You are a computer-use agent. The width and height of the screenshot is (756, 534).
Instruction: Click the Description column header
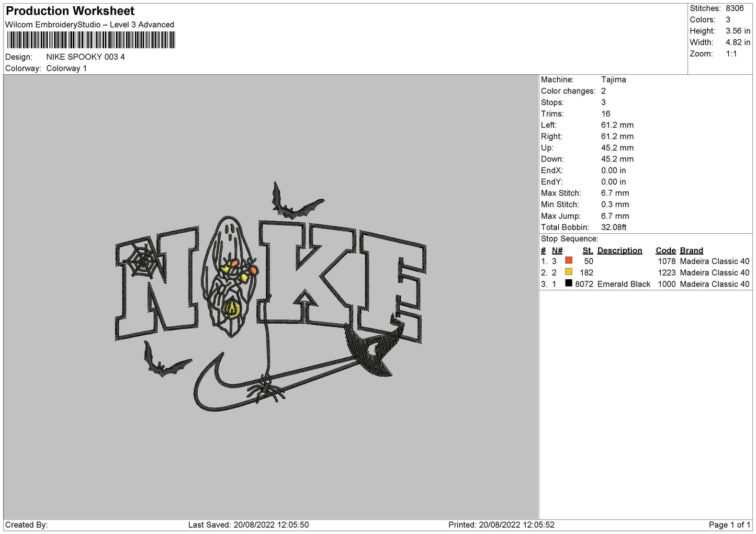click(619, 251)
